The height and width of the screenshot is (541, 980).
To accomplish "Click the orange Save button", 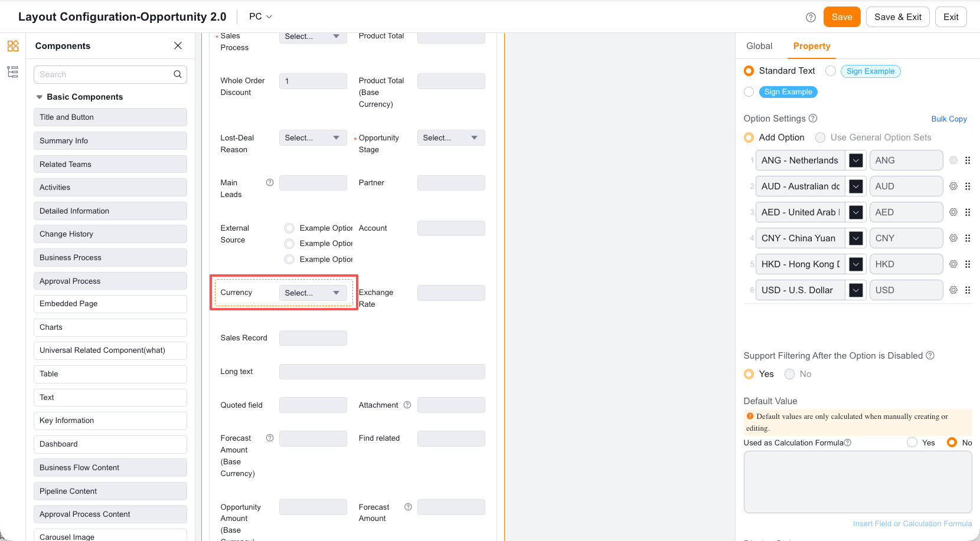I will pos(842,17).
